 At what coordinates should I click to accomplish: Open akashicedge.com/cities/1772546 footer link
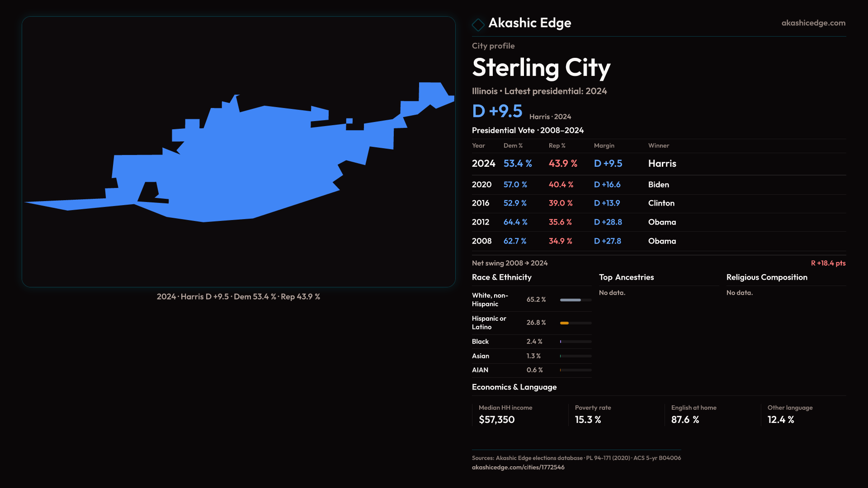[x=518, y=467]
